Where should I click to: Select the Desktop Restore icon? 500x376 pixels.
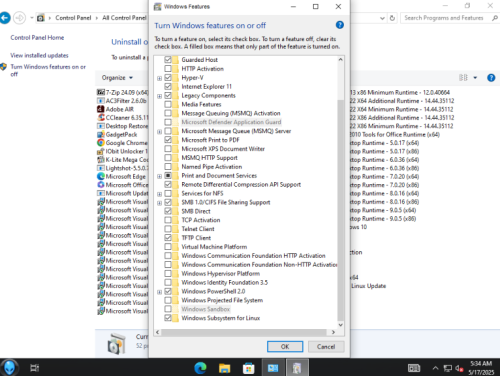pyautogui.click(x=101, y=126)
